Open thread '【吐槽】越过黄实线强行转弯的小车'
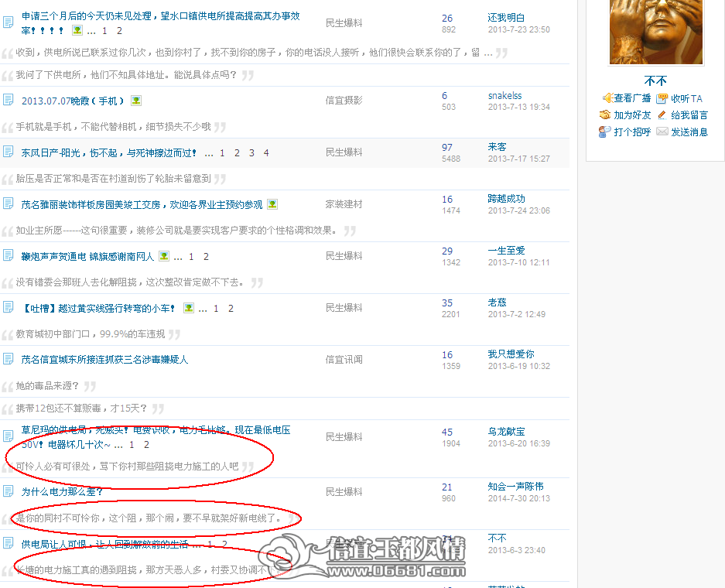 click(x=98, y=309)
